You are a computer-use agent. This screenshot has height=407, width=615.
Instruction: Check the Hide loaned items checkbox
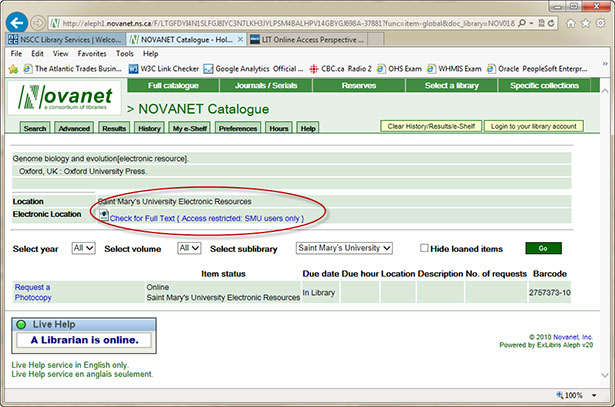(425, 247)
